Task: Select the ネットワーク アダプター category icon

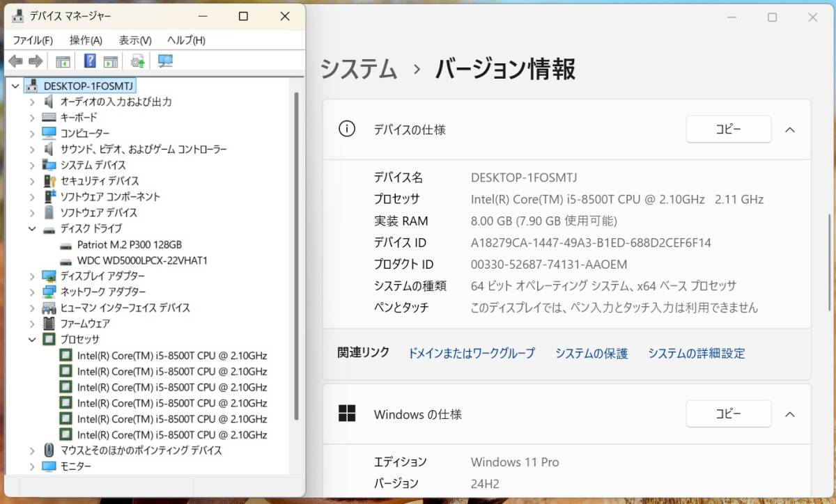Action: point(49,292)
